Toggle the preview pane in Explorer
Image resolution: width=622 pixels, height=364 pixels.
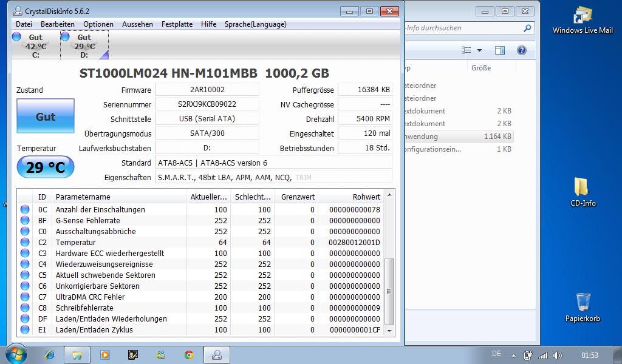[x=500, y=50]
